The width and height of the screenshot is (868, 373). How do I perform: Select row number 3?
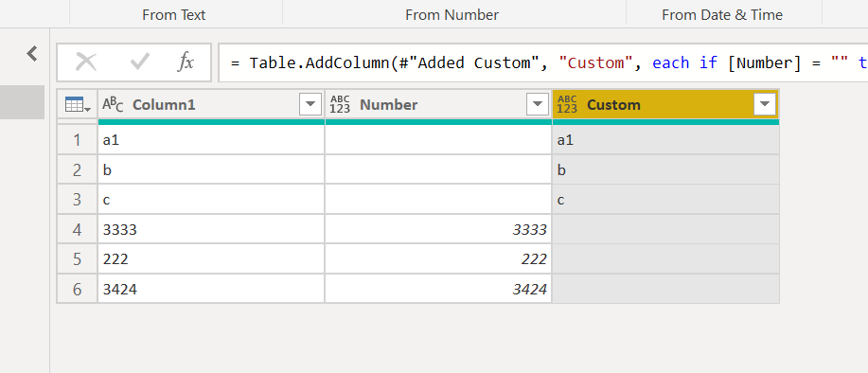[77, 199]
